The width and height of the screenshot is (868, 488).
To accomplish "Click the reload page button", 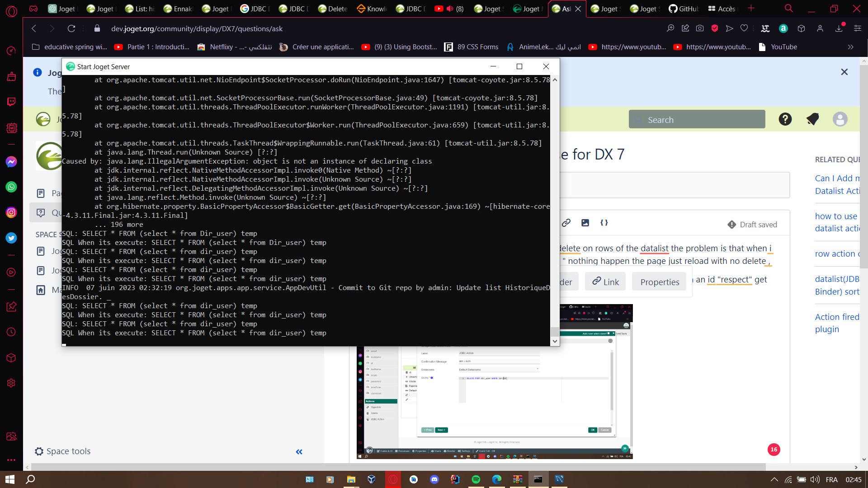I will (x=71, y=28).
